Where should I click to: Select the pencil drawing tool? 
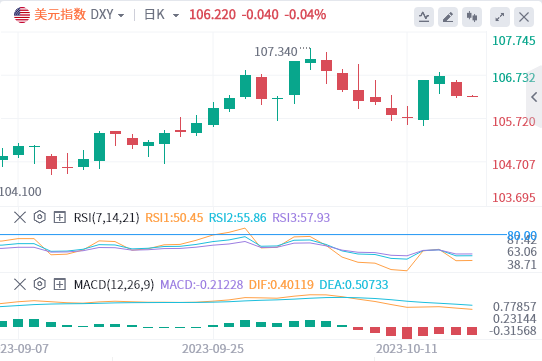click(x=448, y=17)
